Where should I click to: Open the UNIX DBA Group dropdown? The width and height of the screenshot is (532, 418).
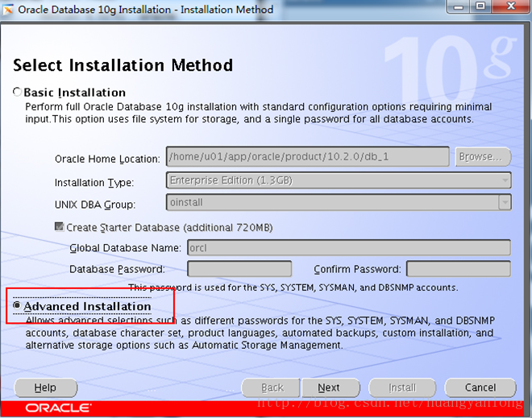[x=339, y=202]
